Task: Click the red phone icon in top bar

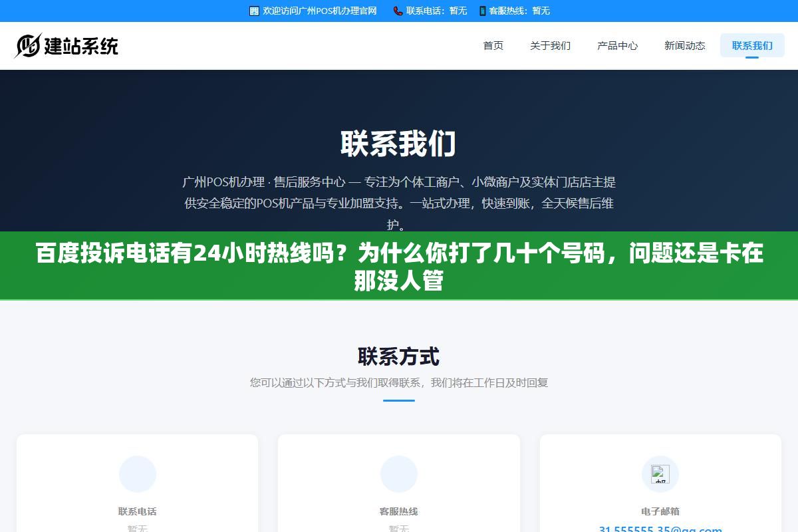Action: [x=398, y=11]
